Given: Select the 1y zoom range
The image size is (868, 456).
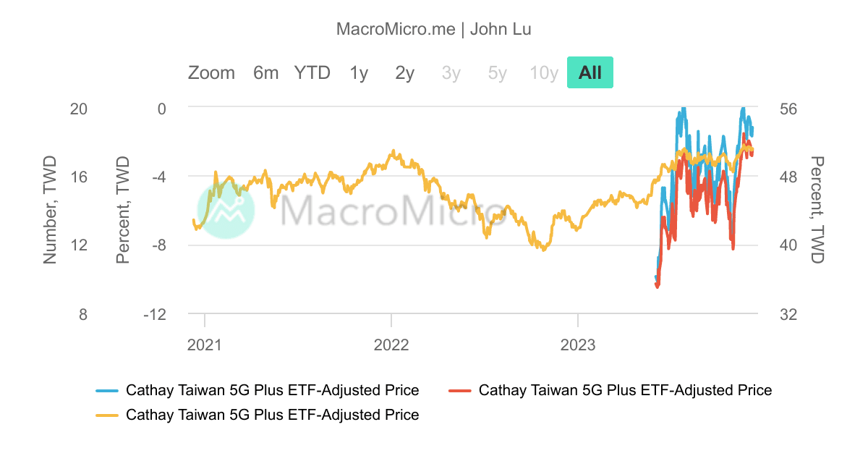Looking at the screenshot, I should tap(358, 72).
